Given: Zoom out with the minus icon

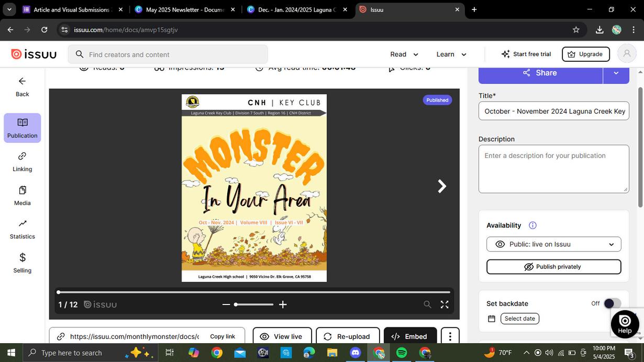Looking at the screenshot, I should [226, 304].
